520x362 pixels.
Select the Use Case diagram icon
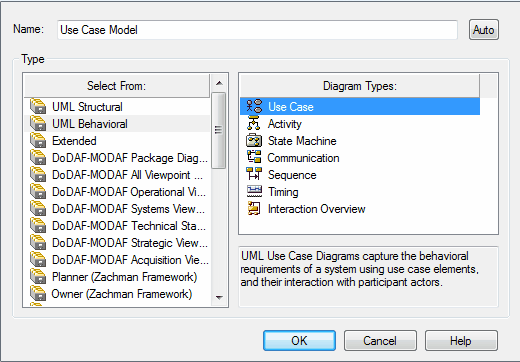(x=254, y=106)
